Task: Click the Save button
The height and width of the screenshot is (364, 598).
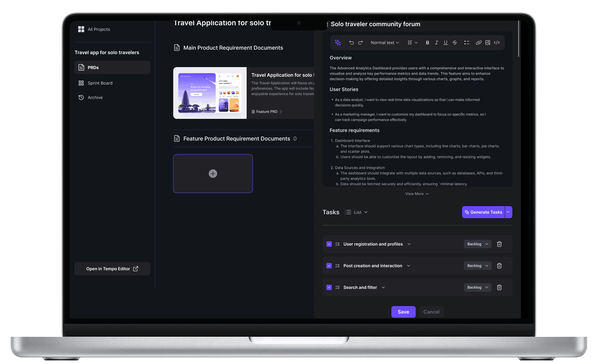Action: (x=403, y=312)
